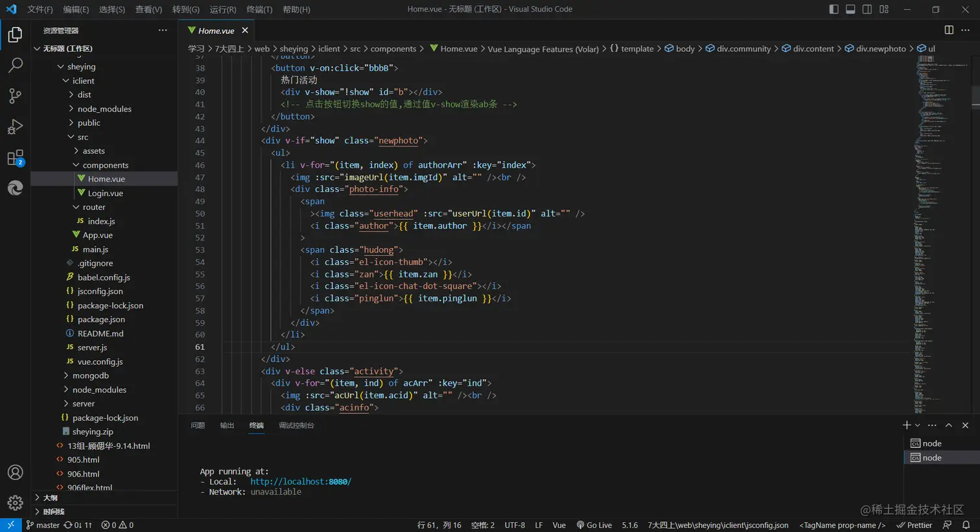The height and width of the screenshot is (532, 980).
Task: Switch to the 调试控制台 panel tab
Action: 296,425
